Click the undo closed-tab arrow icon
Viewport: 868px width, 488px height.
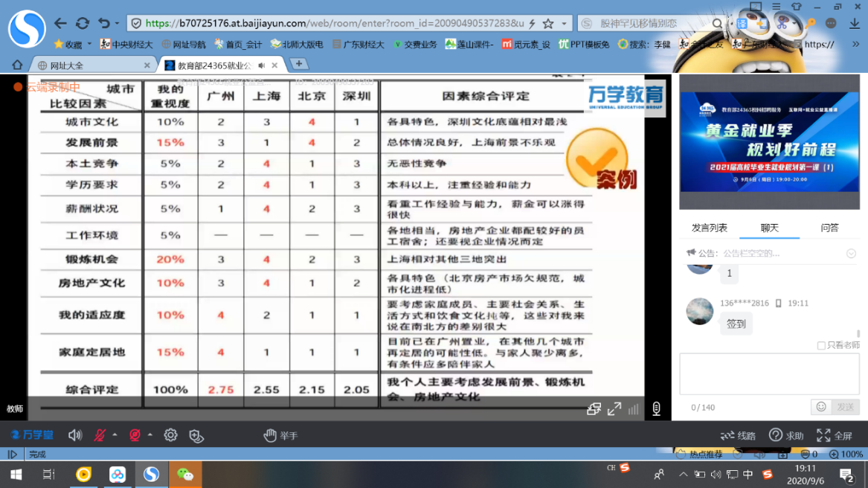point(104,23)
